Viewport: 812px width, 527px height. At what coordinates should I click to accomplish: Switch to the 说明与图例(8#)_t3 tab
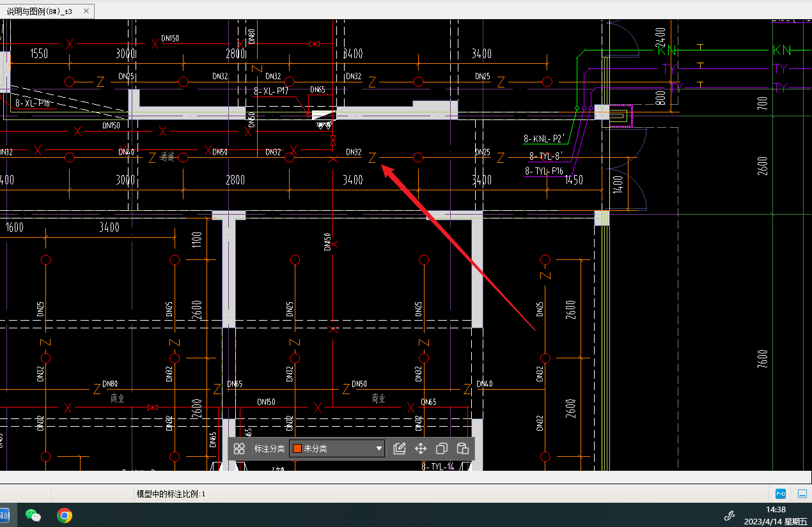click(x=40, y=11)
